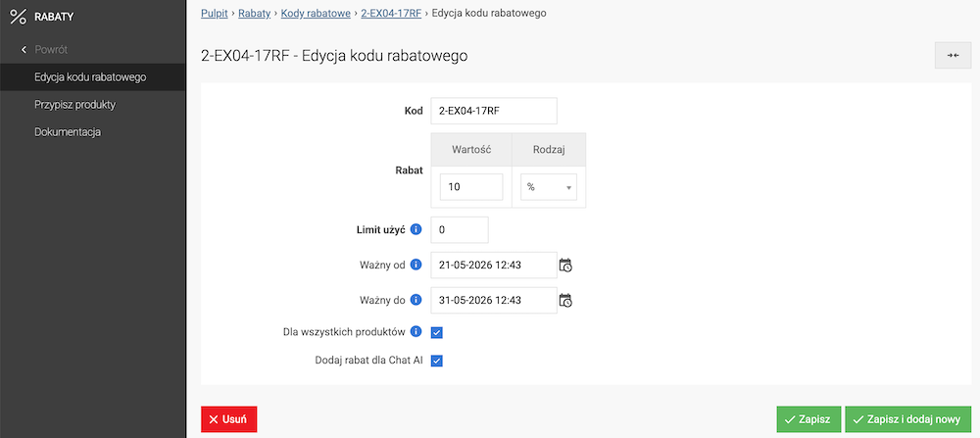Click the Rabat field label

412,170
